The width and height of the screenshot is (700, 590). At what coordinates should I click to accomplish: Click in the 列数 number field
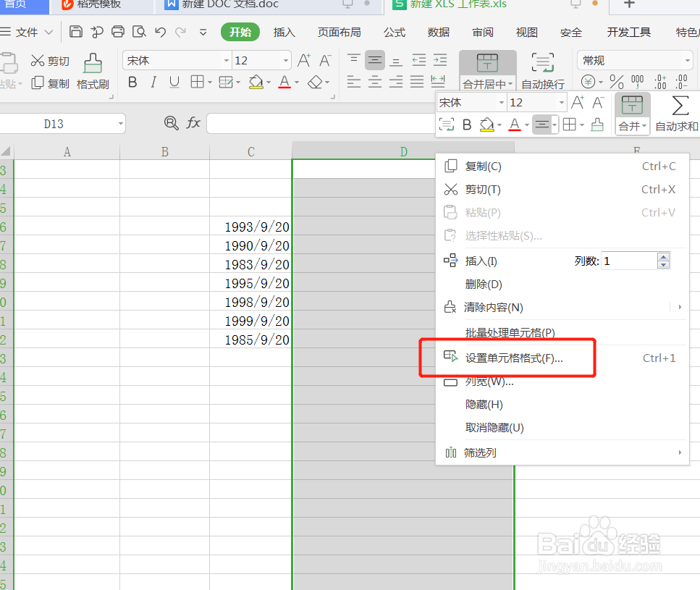630,261
